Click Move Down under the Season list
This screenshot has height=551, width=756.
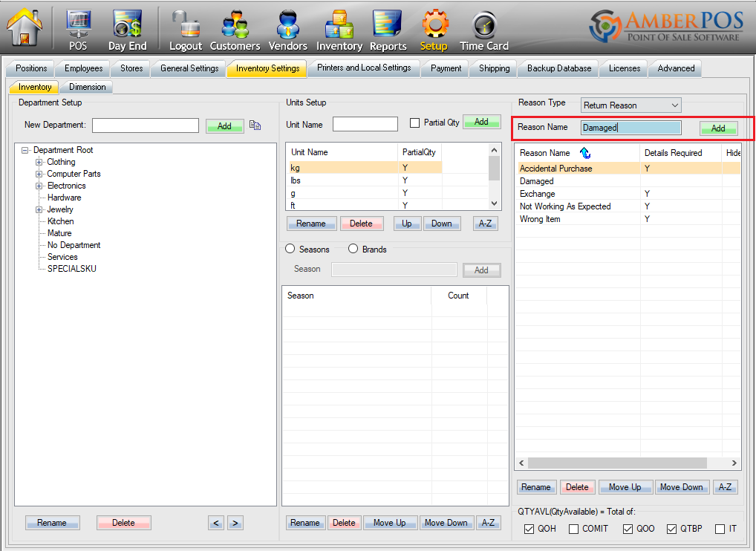tap(446, 523)
